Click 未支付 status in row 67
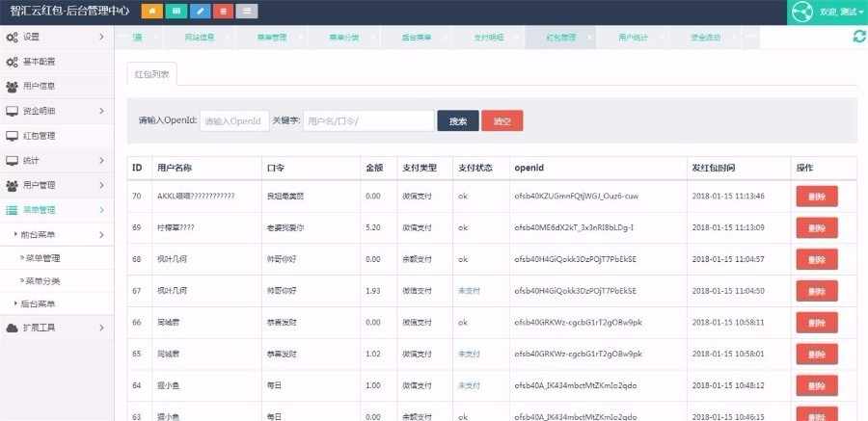This screenshot has width=868, height=421. pos(469,291)
